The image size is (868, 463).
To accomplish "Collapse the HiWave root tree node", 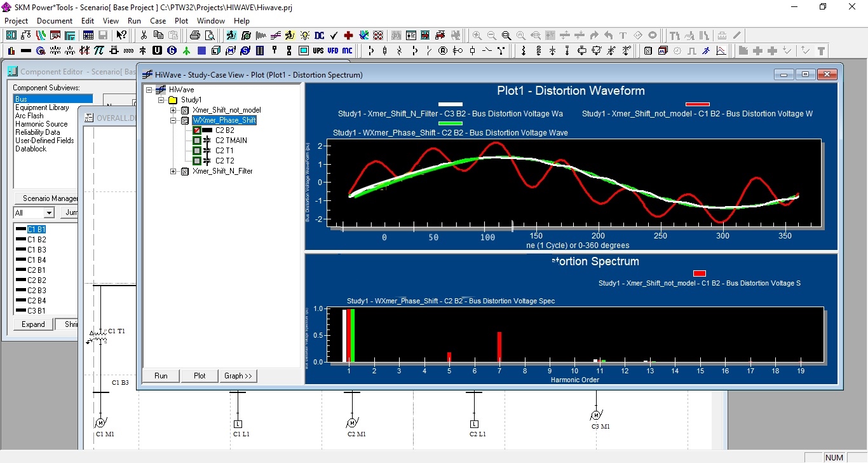I will [x=149, y=90].
